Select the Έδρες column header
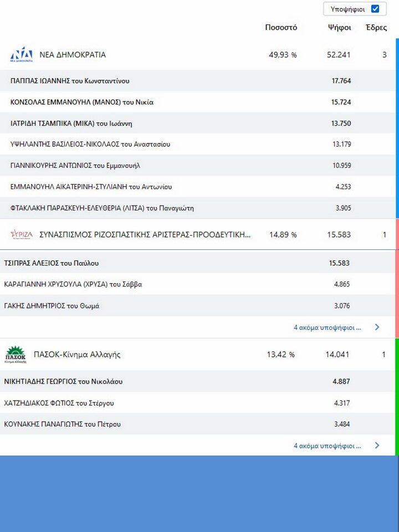399x532 pixels. click(376, 28)
